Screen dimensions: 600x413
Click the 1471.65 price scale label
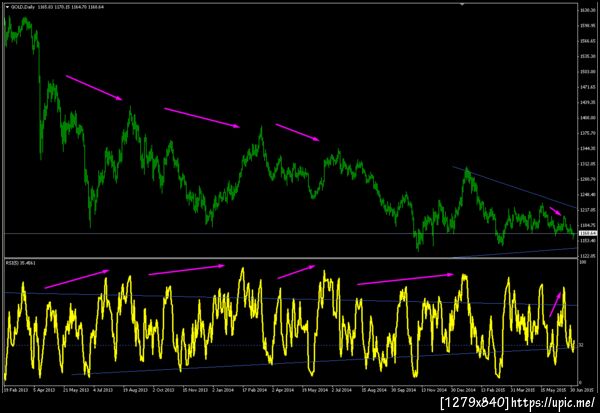pos(588,87)
